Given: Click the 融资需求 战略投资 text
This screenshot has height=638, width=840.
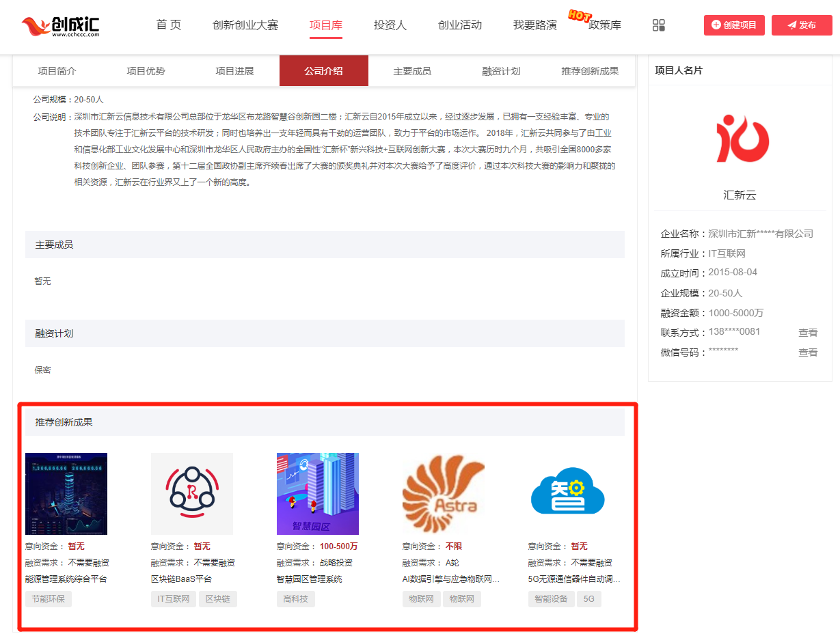Looking at the screenshot, I should tap(336, 563).
